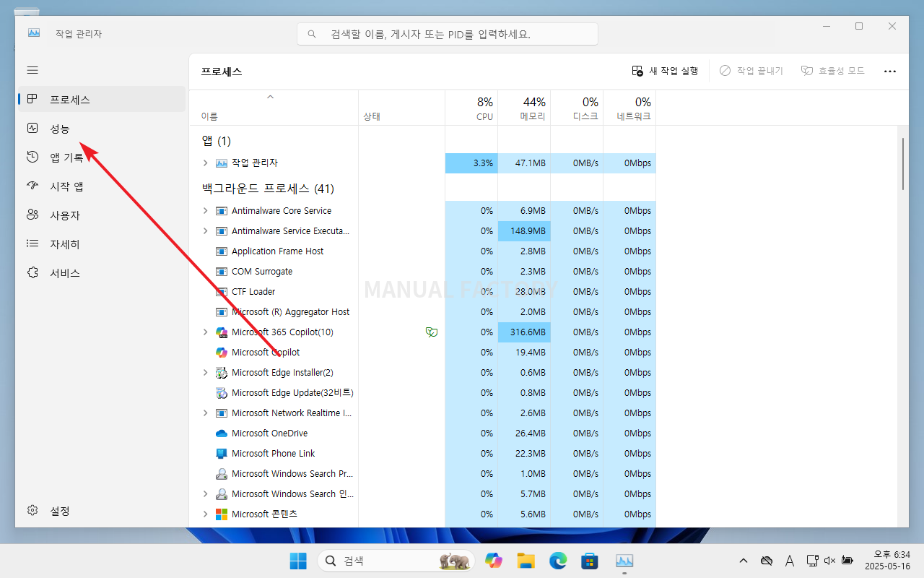
Task: Sort by the 디스크 column header
Action: click(577, 108)
